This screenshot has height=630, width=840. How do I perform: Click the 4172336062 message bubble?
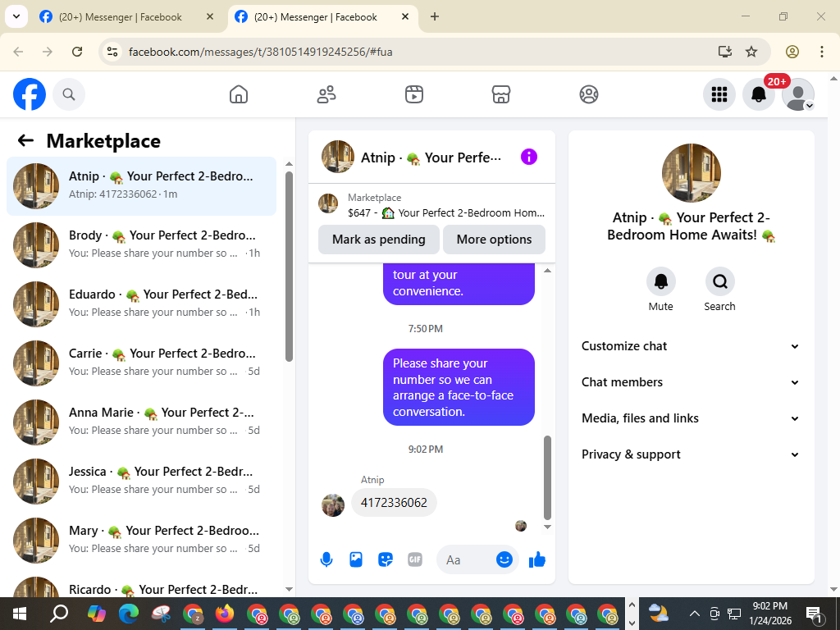coord(394,503)
